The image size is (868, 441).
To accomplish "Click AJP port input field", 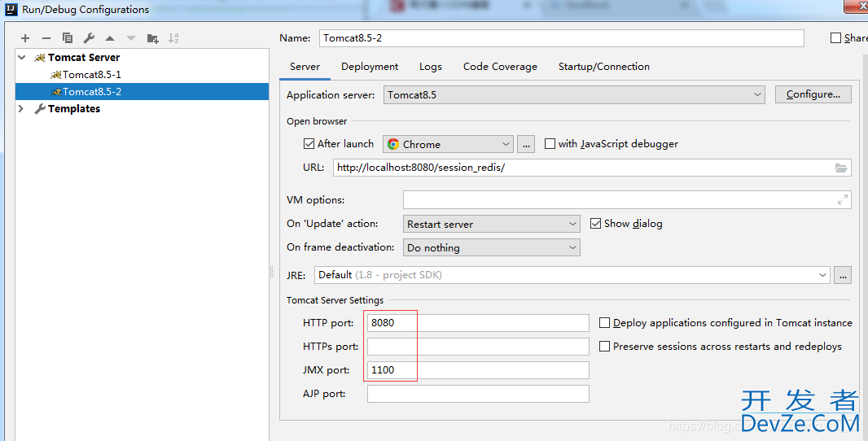I will click(478, 394).
